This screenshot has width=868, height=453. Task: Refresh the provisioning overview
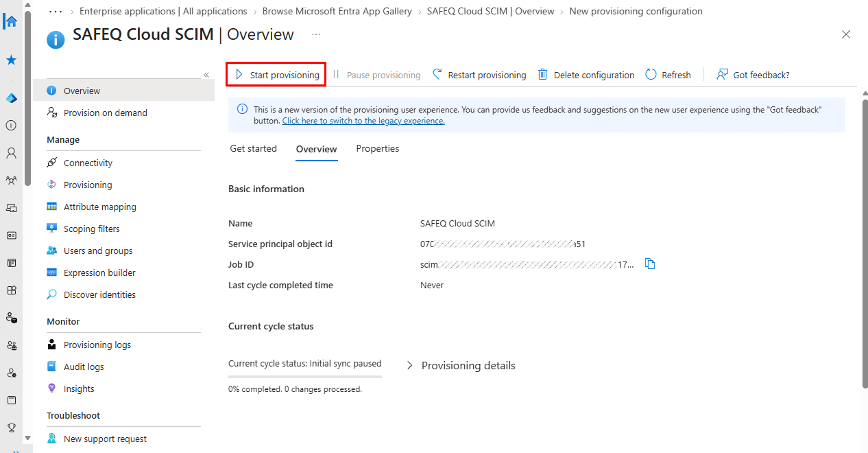(668, 75)
